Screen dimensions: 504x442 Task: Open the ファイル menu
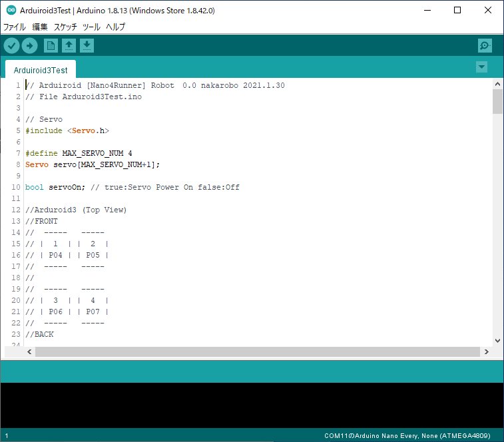15,27
